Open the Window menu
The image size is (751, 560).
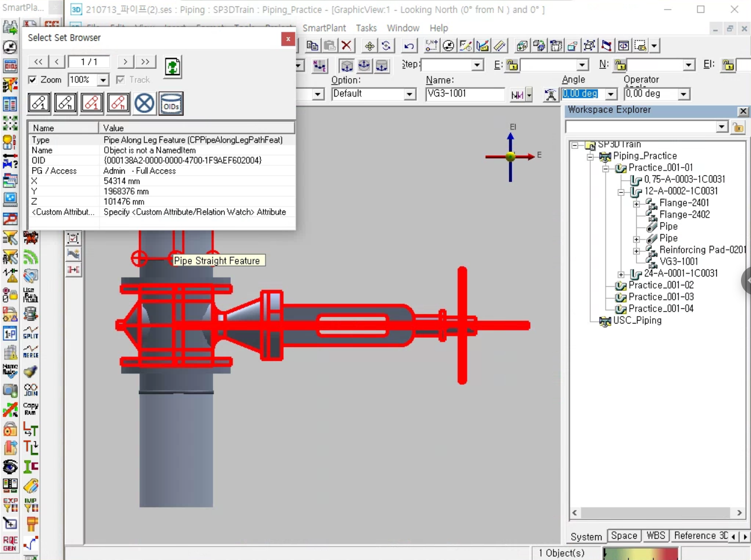tap(403, 28)
